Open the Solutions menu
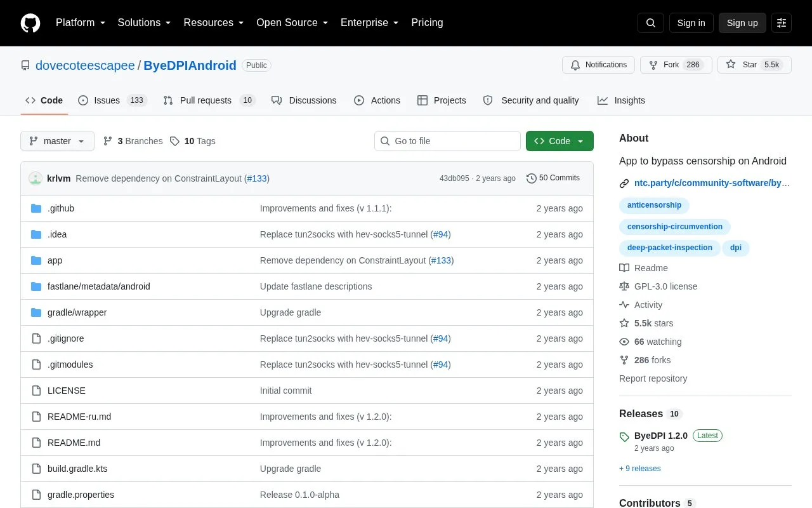 click(145, 23)
